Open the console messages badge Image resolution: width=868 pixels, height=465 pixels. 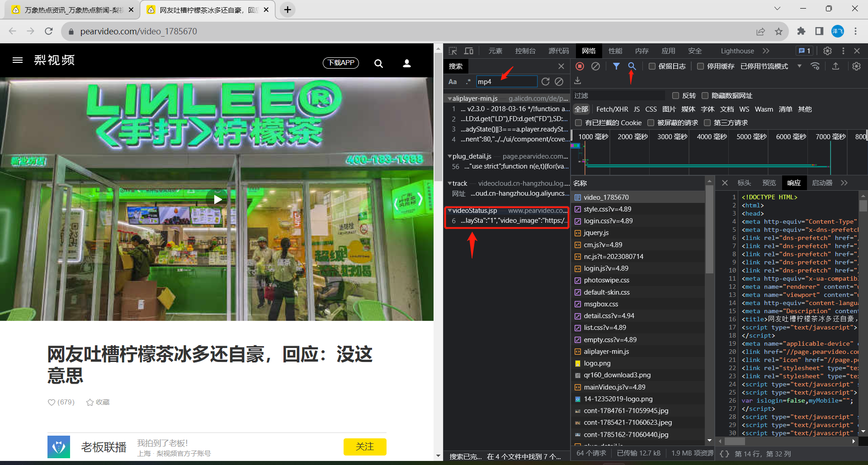[x=805, y=51]
